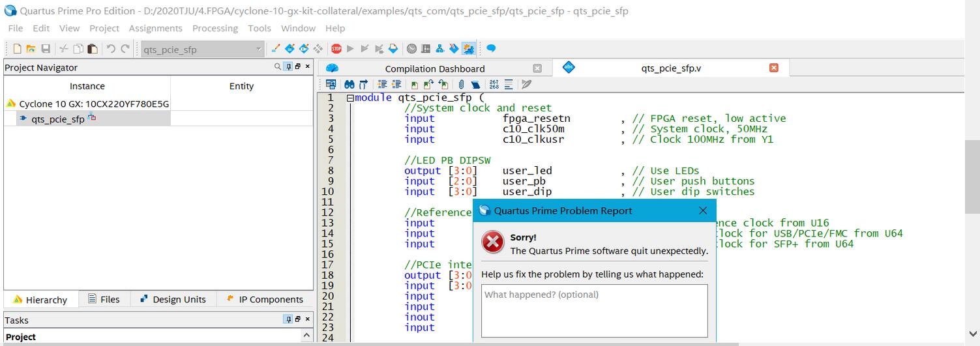Image resolution: width=980 pixels, height=346 pixels.
Task: Click the blue speech bubble help icon
Action: coord(491,49)
